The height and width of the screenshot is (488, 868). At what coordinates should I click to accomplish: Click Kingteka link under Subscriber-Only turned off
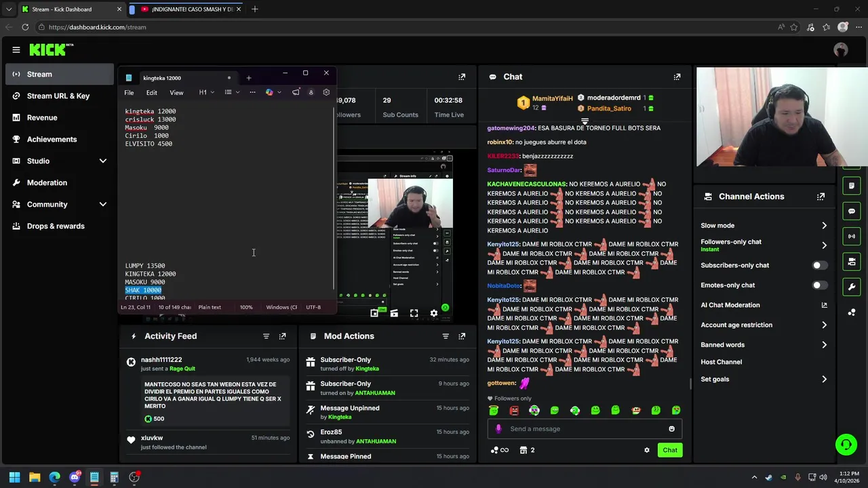coord(368,369)
